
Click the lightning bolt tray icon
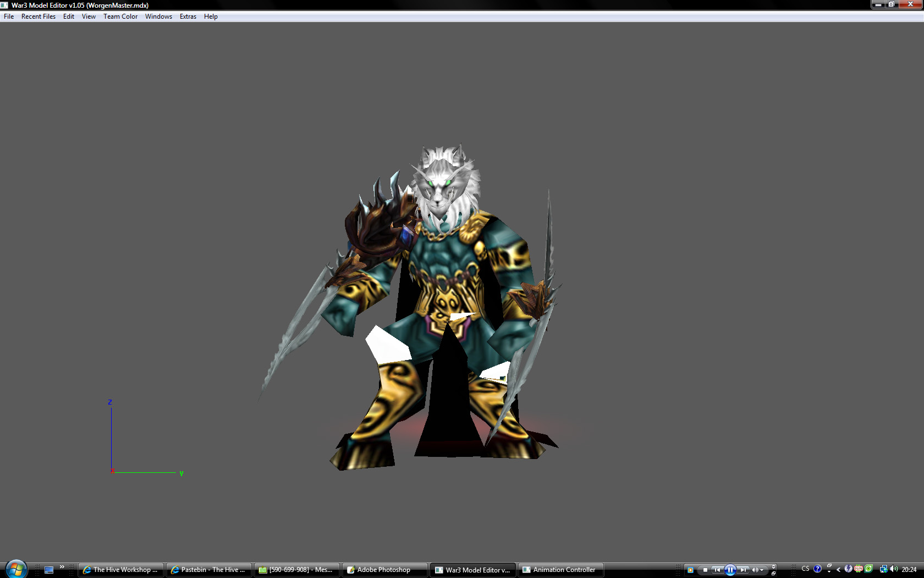pyautogui.click(x=848, y=569)
